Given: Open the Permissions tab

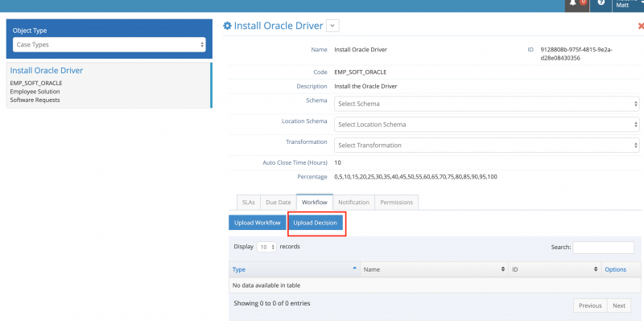Looking at the screenshot, I should click(x=396, y=203).
